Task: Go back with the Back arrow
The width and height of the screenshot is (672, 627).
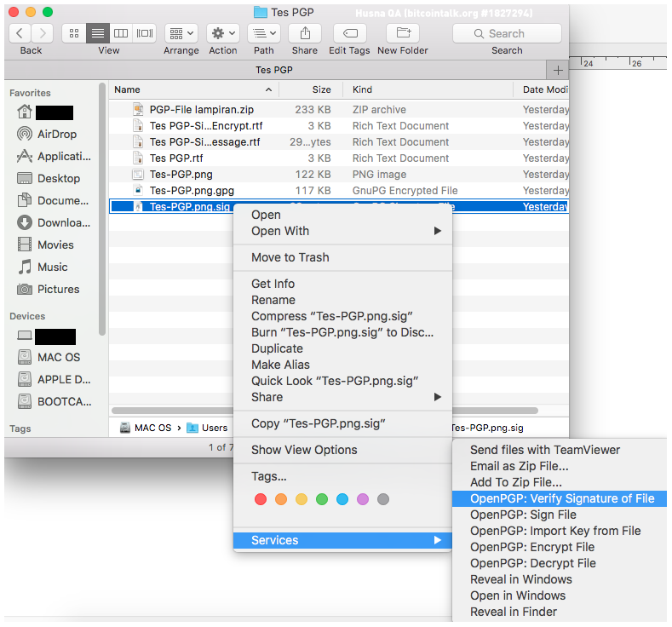Action: (20, 33)
